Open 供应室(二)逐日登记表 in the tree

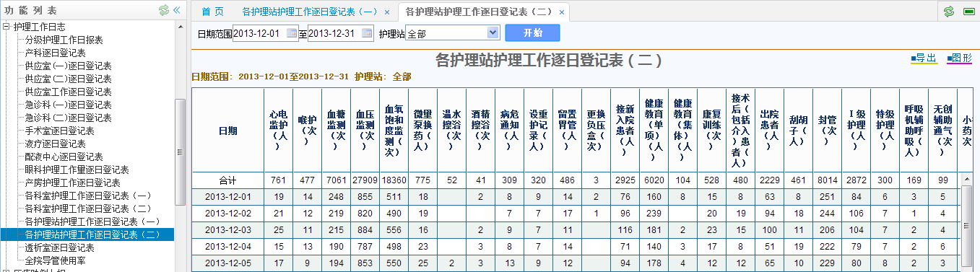[68, 79]
